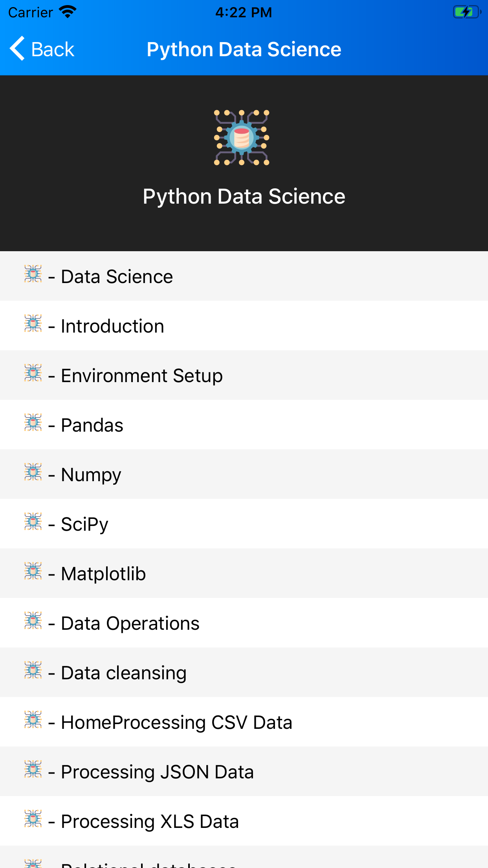Open Processing JSON Data topic

pyautogui.click(x=157, y=772)
